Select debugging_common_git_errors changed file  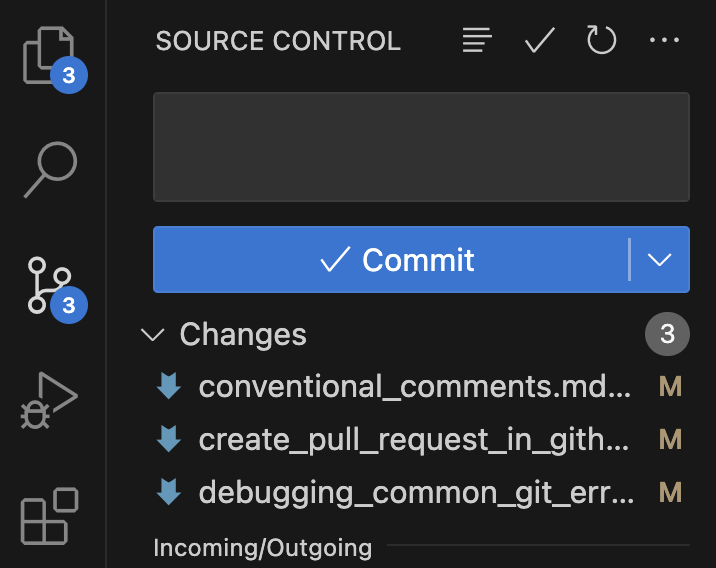(x=414, y=491)
